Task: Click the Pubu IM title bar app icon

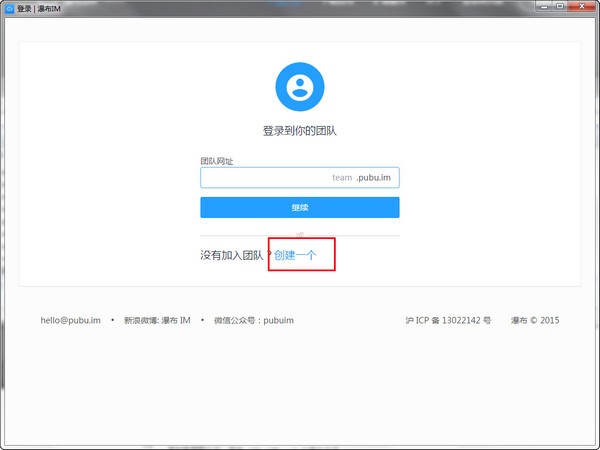Action: click(10, 8)
